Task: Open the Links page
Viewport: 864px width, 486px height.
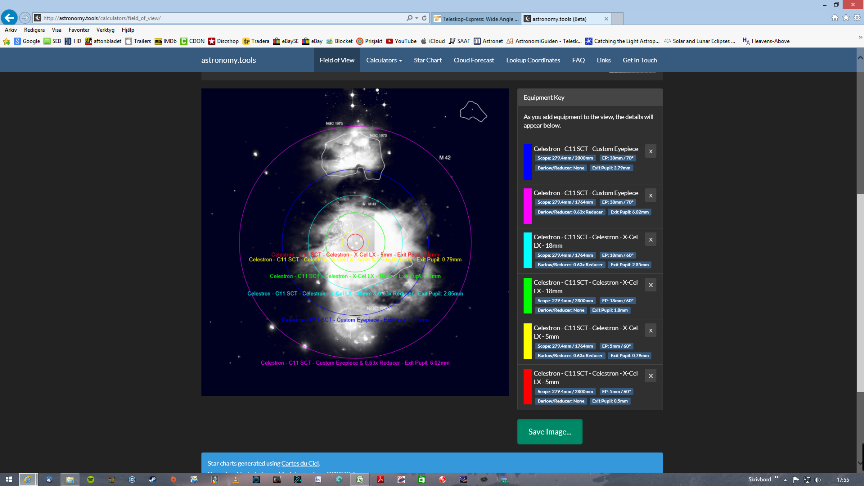Action: coord(603,60)
